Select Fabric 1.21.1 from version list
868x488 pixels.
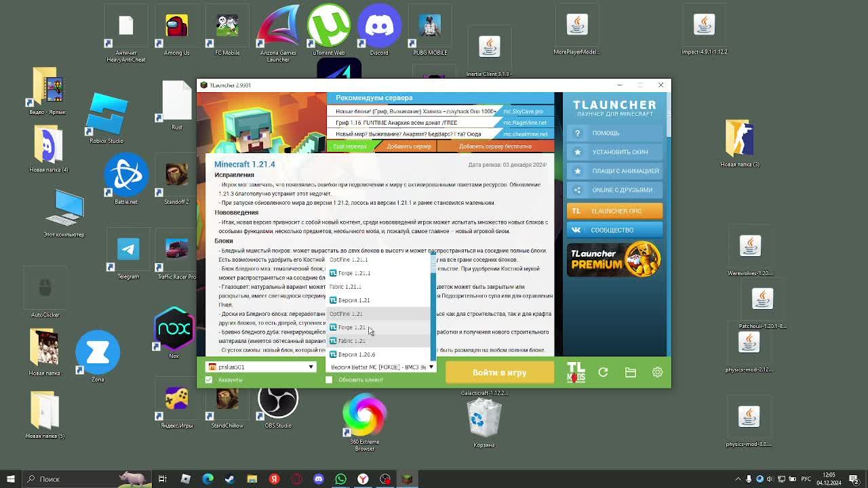pos(378,287)
